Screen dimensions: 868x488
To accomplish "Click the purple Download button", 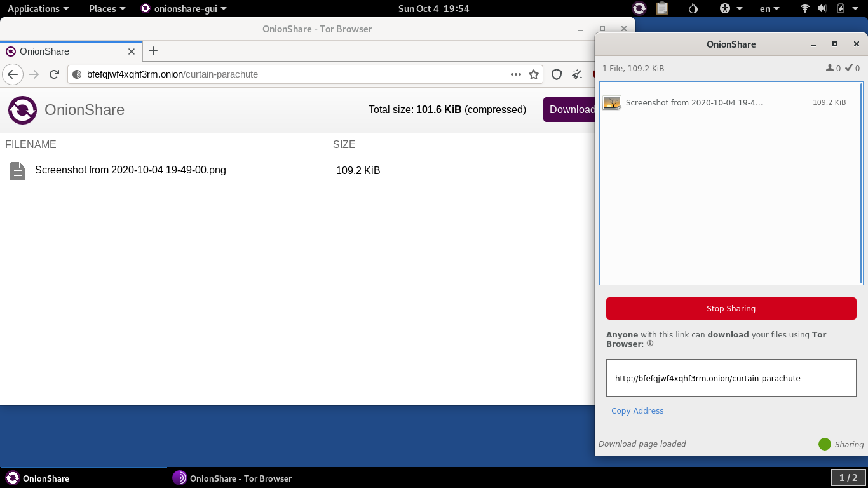I will point(569,109).
